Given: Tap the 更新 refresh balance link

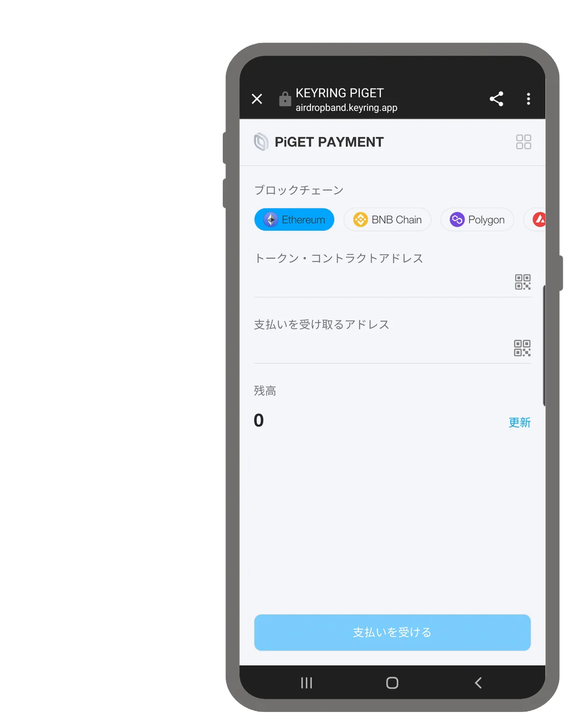Looking at the screenshot, I should [x=519, y=422].
